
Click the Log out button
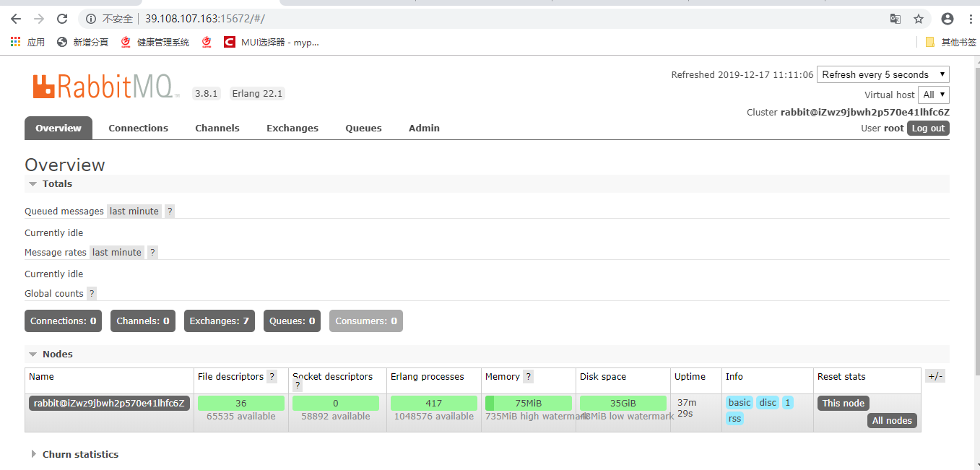point(928,128)
